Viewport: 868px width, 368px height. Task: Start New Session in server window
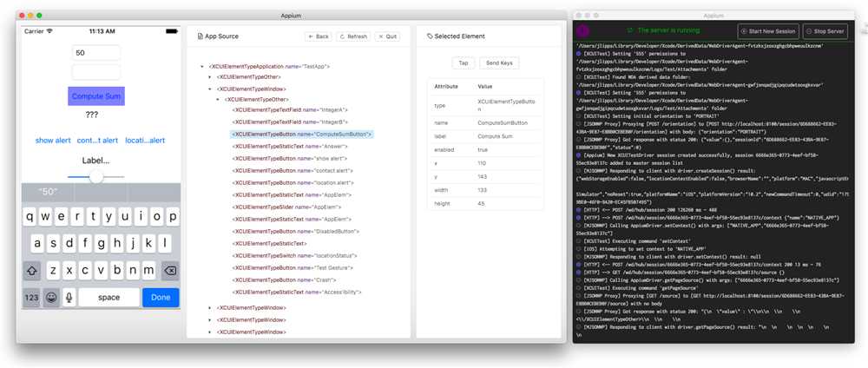(768, 31)
